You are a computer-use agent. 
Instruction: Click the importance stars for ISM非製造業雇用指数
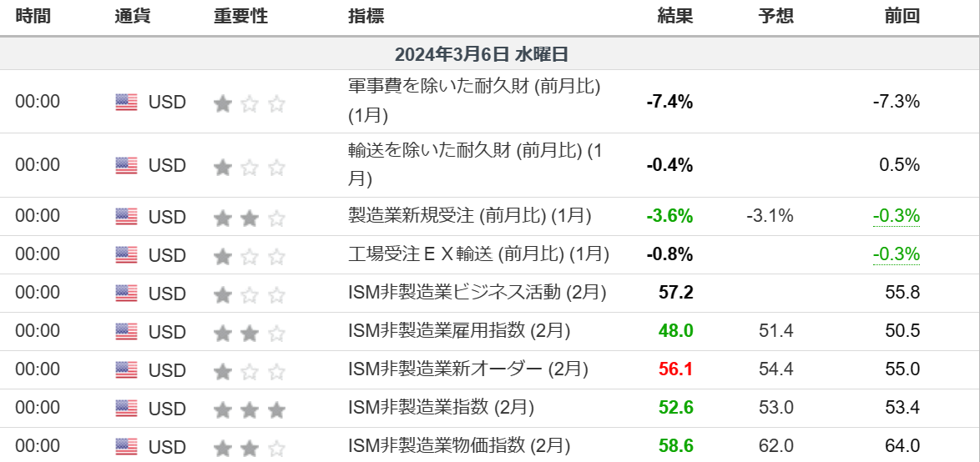250,333
